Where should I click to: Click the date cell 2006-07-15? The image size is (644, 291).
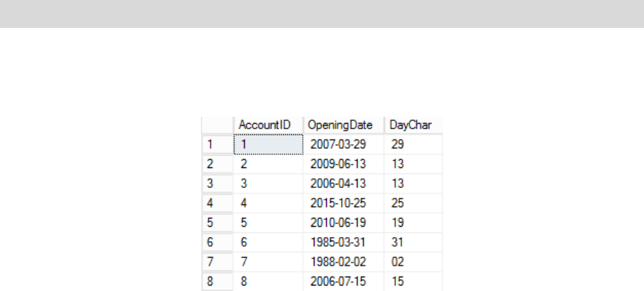click(x=341, y=281)
